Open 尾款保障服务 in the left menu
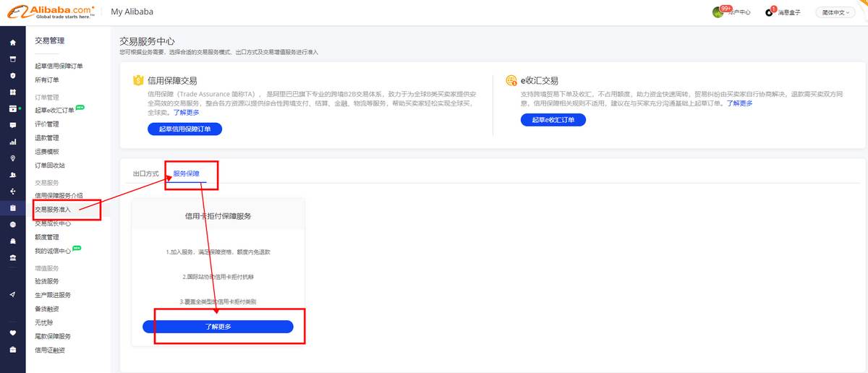The width and height of the screenshot is (868, 373). point(53,336)
